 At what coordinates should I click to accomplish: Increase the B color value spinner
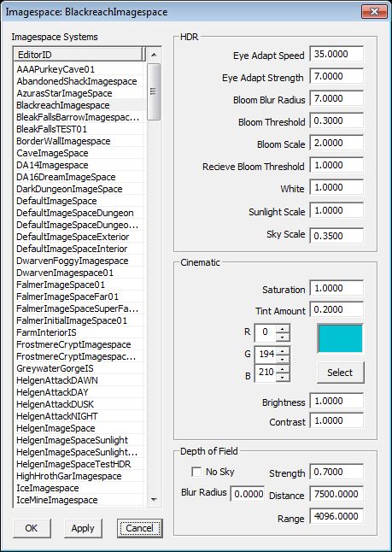[x=283, y=368]
